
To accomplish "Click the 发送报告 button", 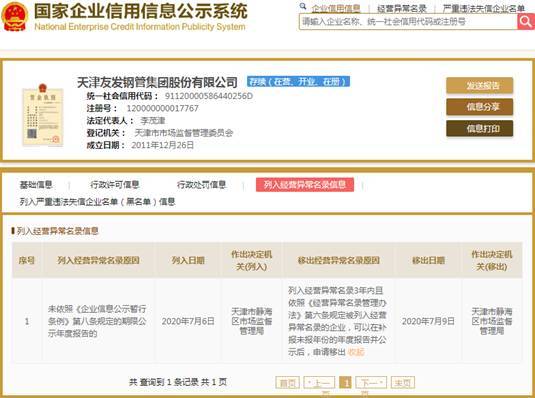I will 479,85.
